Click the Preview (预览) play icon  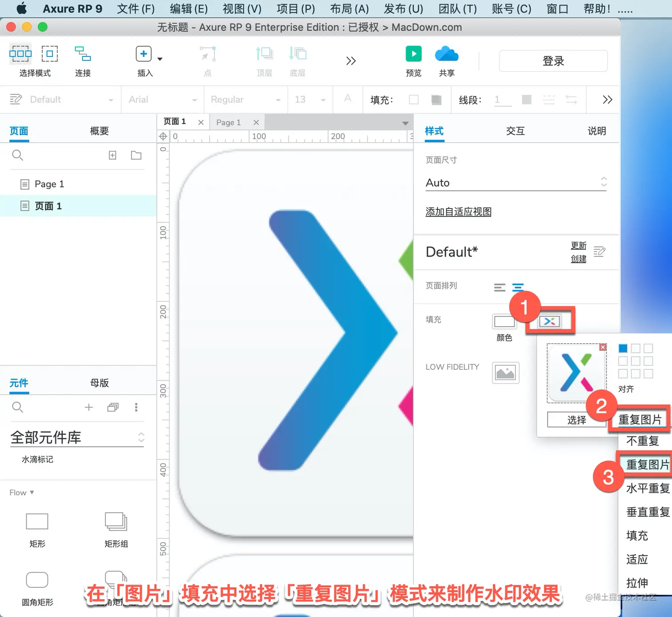[414, 54]
